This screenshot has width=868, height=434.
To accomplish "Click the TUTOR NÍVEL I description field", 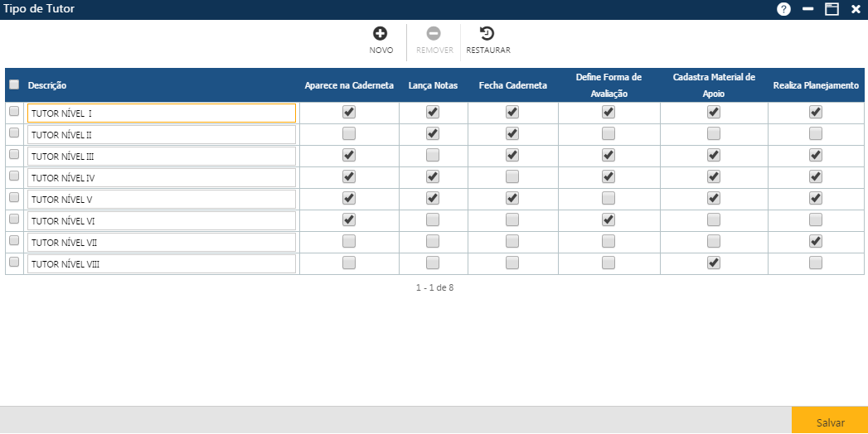I will coord(162,113).
